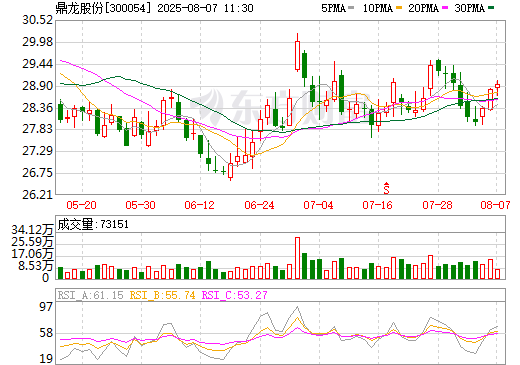The height and width of the screenshot is (365, 520).
Task: Click the 成交量:73151 volume label
Action: 93,224
